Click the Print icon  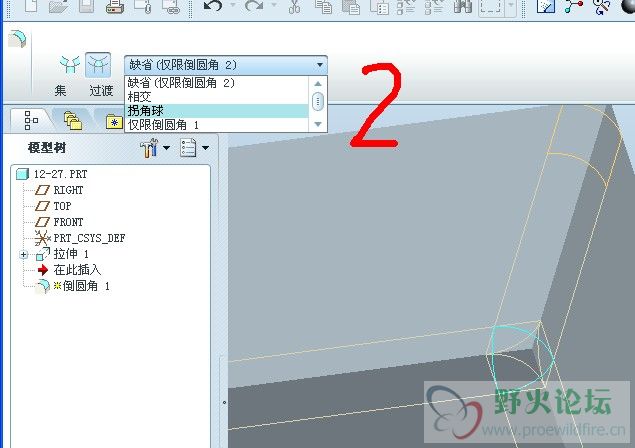[x=115, y=6]
